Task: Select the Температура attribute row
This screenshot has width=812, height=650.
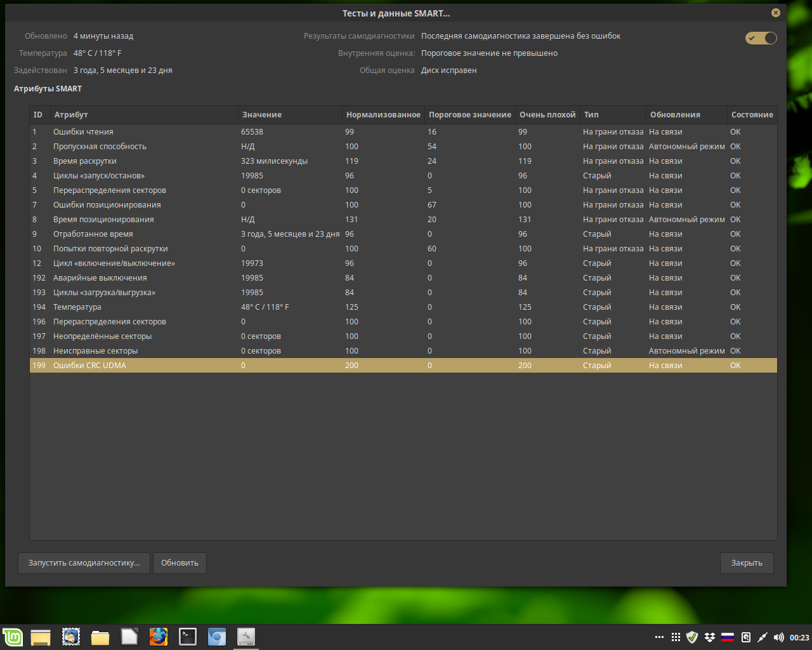Action: (77, 307)
